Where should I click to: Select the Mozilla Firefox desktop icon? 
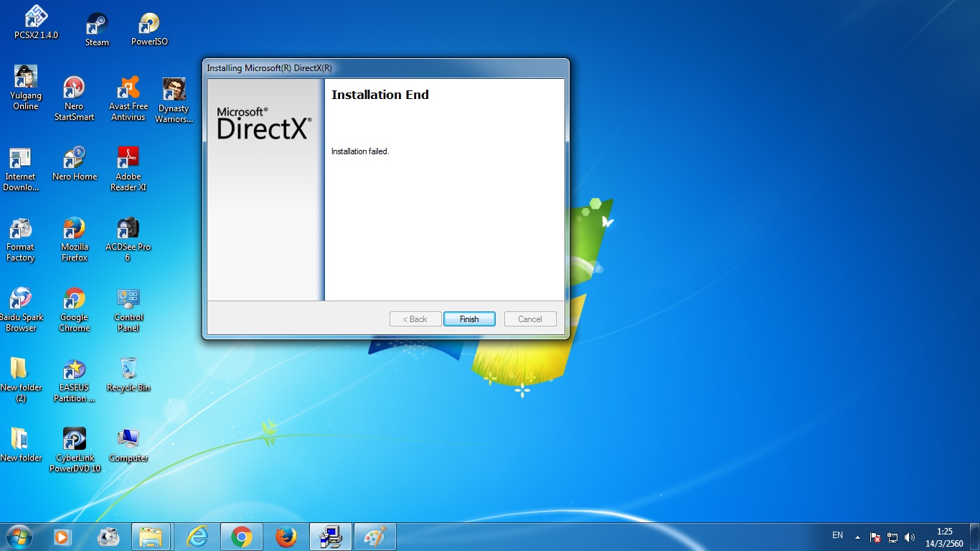(x=75, y=240)
